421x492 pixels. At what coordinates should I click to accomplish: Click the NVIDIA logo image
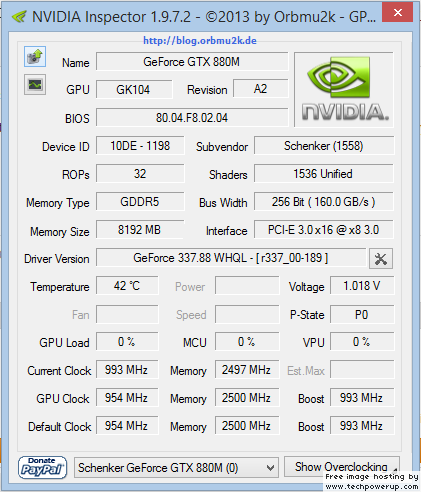[344, 90]
